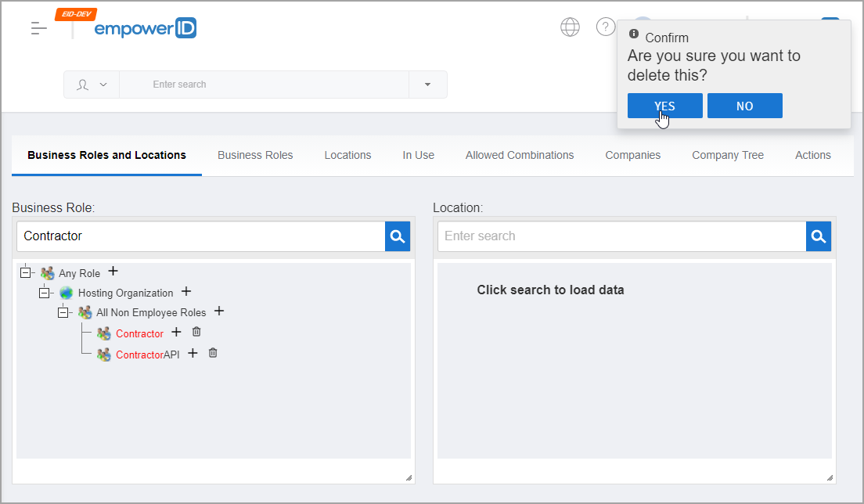
Task: Add child under Contractor with plus icon
Action: click(x=176, y=333)
